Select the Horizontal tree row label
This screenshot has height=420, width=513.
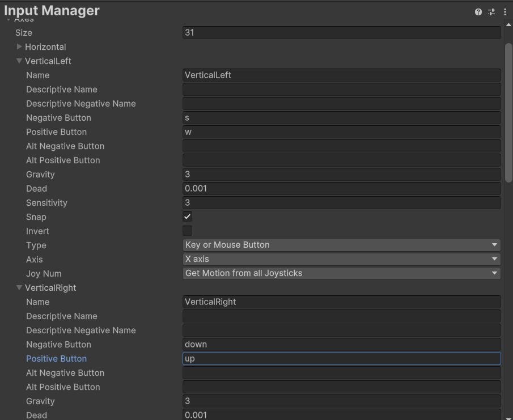click(45, 47)
